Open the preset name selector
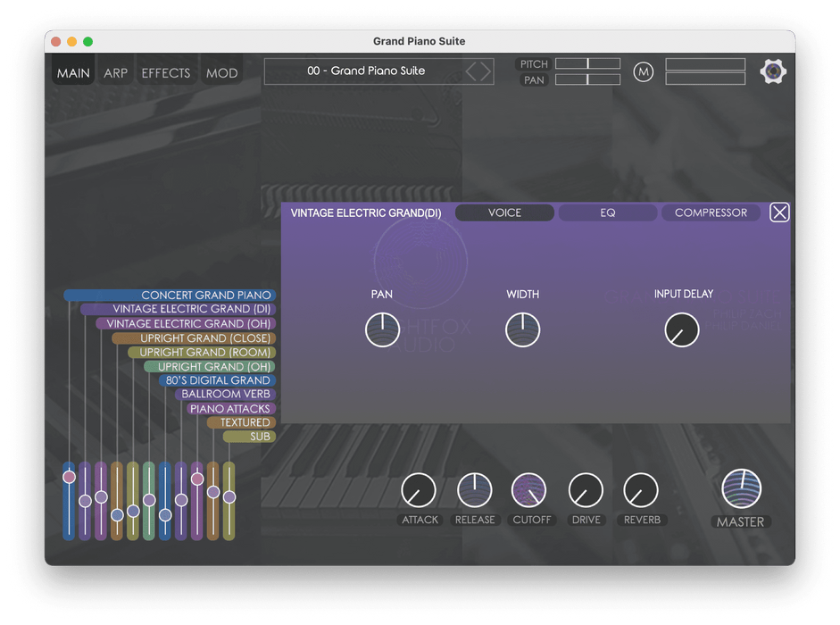The width and height of the screenshot is (840, 625). pos(366,71)
